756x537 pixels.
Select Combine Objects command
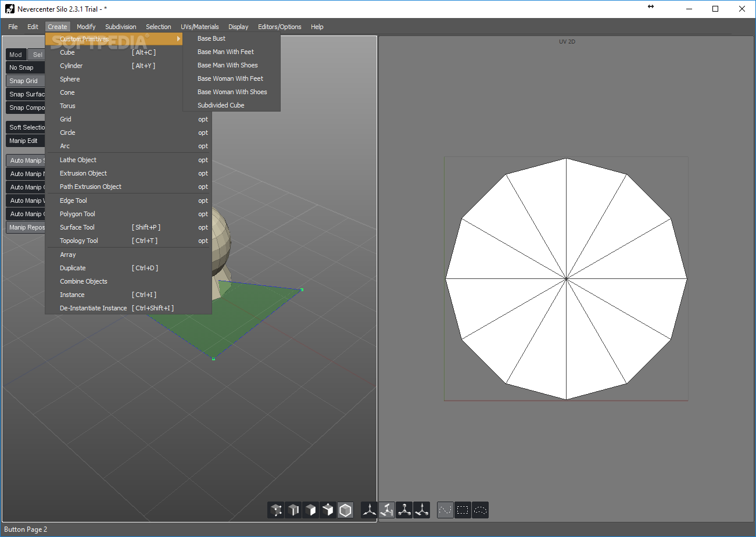point(128,281)
